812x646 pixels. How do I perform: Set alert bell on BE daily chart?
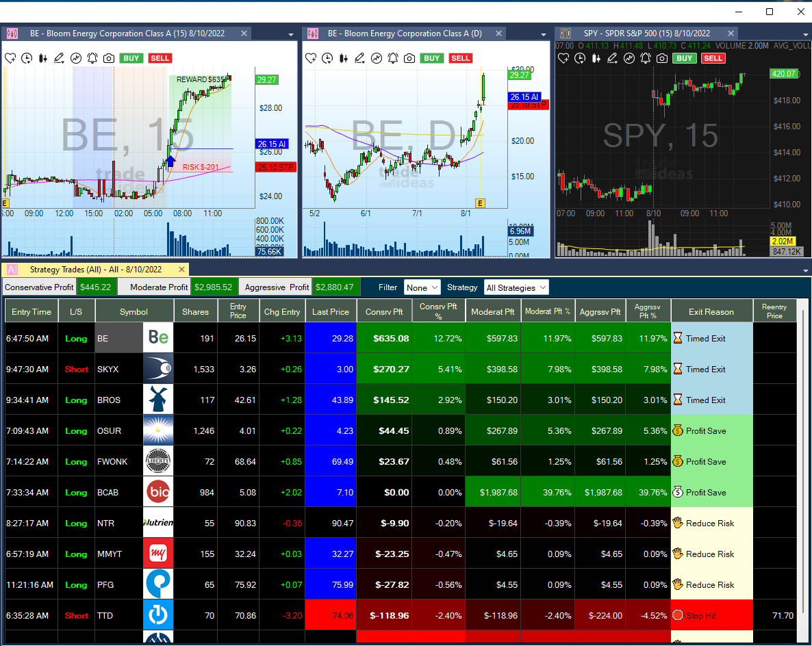coord(393,58)
